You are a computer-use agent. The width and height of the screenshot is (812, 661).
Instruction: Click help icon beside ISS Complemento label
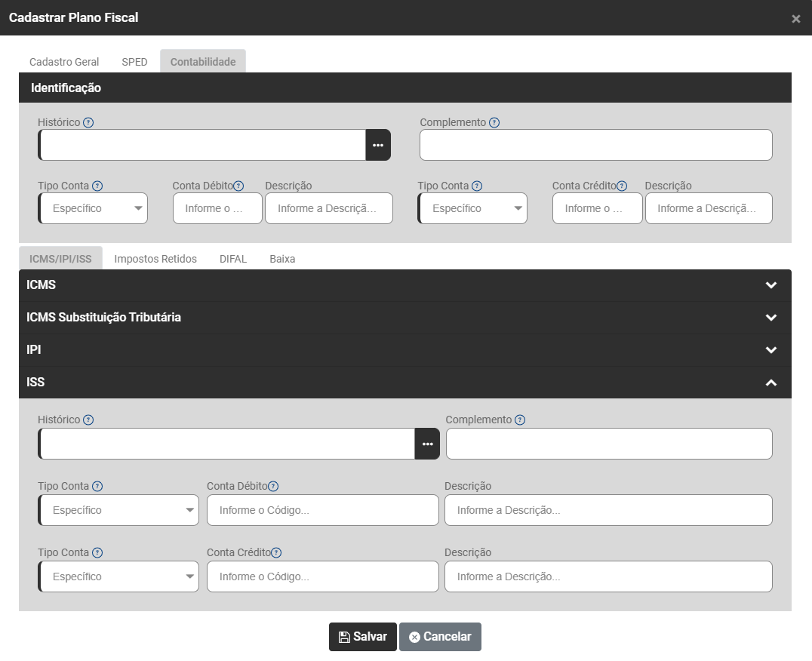tap(520, 420)
